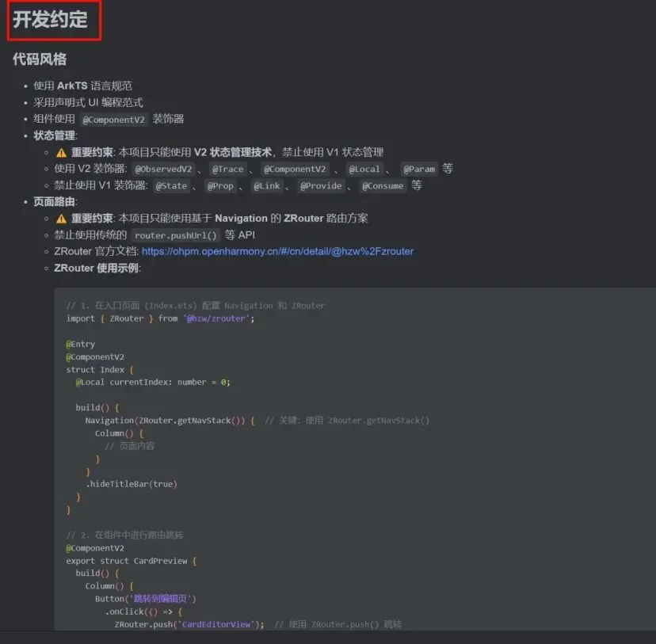656x644 pixels.
Task: Click the 开发约定 heading in red box
Action: [50, 20]
